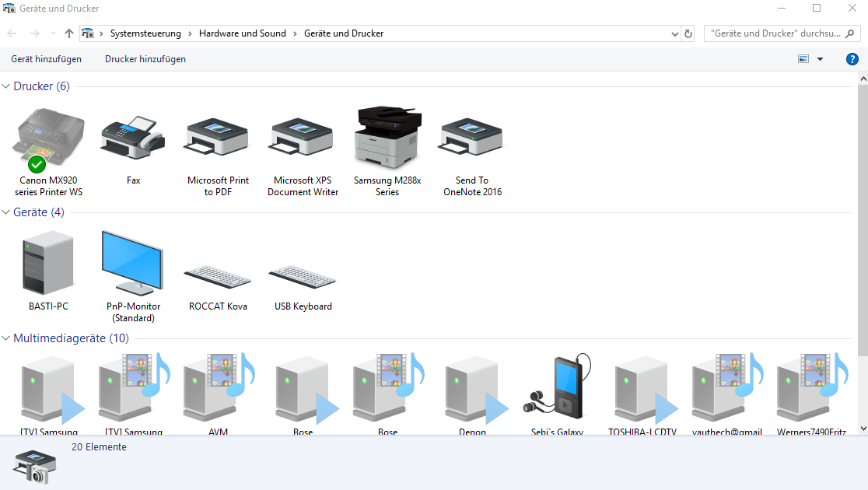Click the change view icon
The width and height of the screenshot is (868, 490).
(803, 59)
